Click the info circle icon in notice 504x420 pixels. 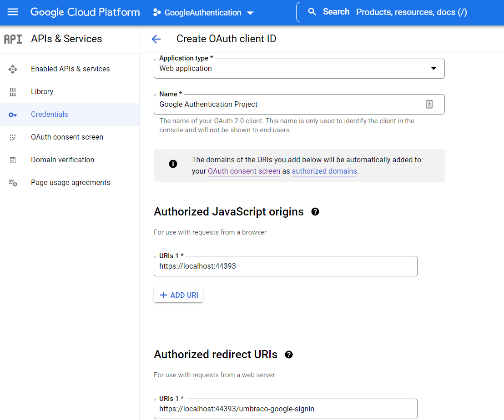(x=173, y=164)
